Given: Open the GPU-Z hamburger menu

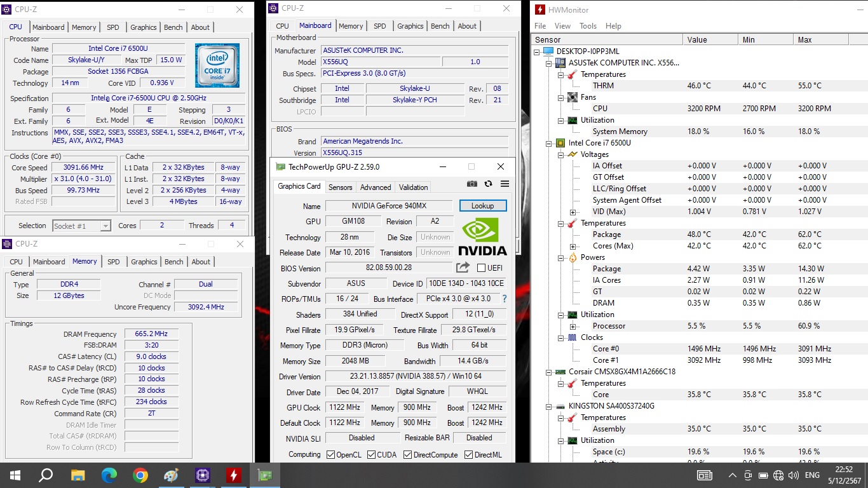Looking at the screenshot, I should [x=505, y=184].
